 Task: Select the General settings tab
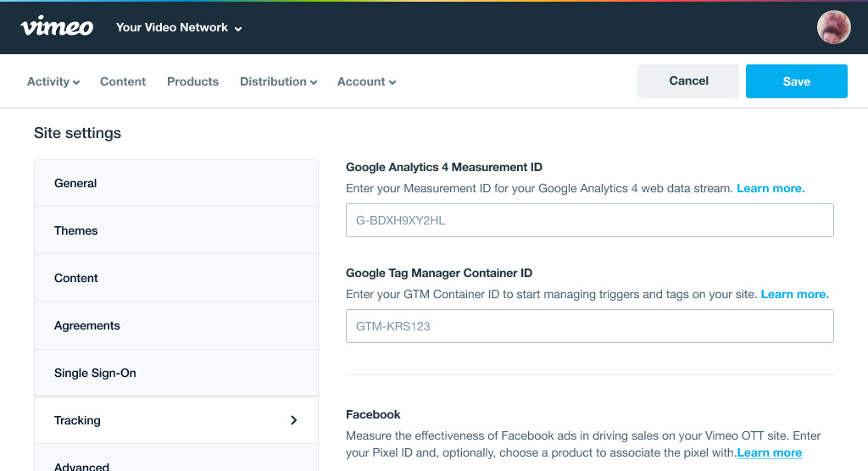pyautogui.click(x=176, y=183)
